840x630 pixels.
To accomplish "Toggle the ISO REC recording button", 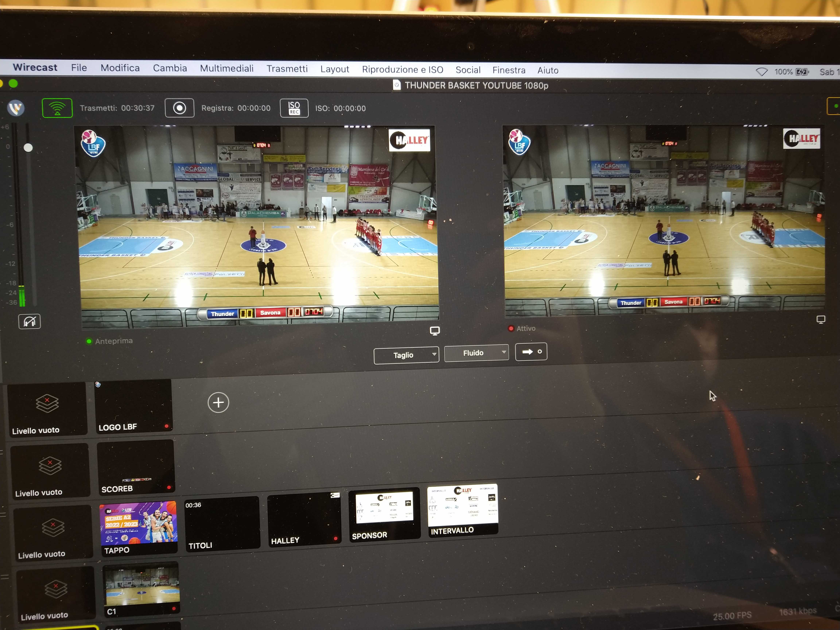I will (x=294, y=108).
